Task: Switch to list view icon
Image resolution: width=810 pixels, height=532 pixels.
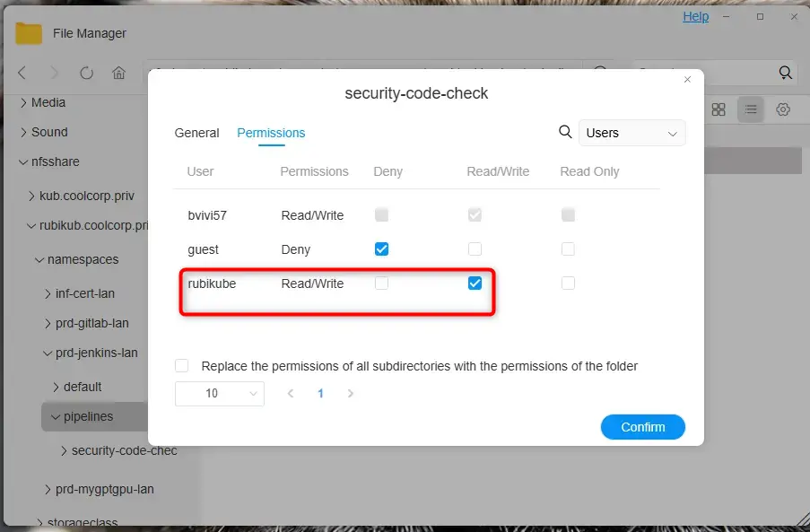Action: tap(751, 109)
